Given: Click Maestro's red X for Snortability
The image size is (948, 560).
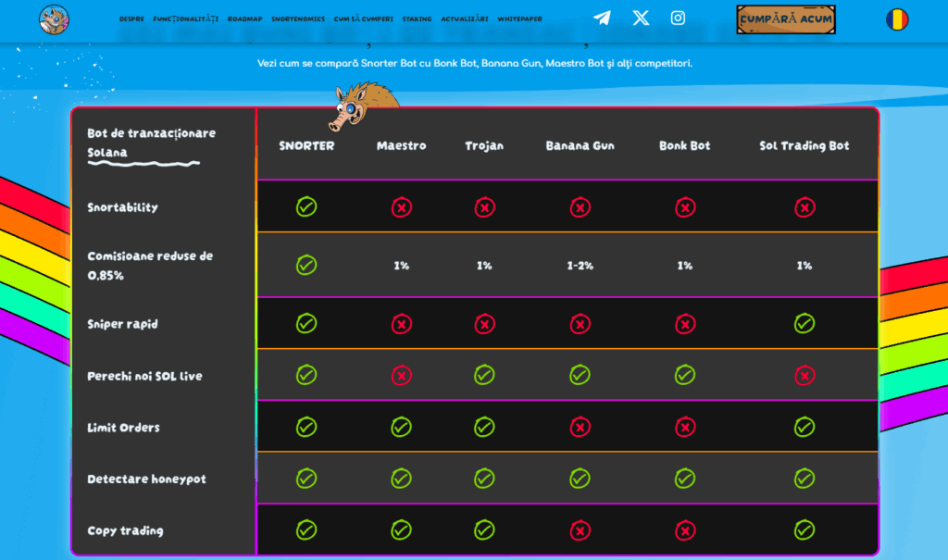Looking at the screenshot, I should (x=402, y=207).
